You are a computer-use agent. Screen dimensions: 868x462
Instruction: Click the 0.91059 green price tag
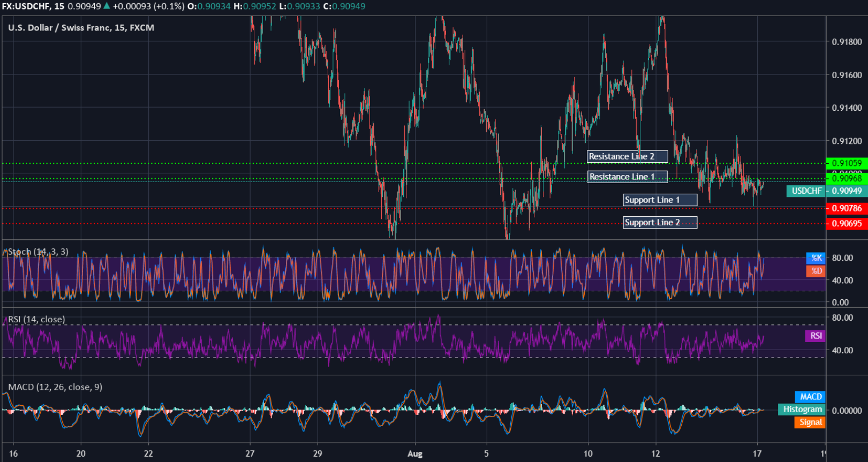pyautogui.click(x=847, y=163)
